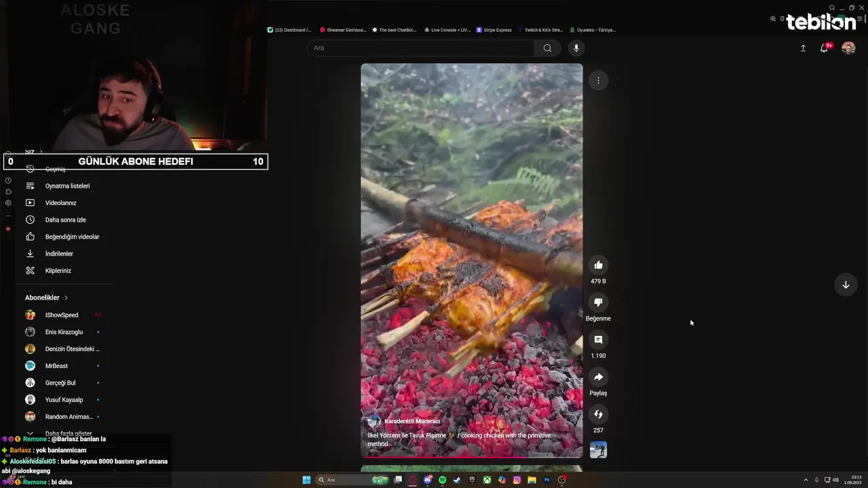
Task: Open Task View in taskbar
Action: click(398, 480)
